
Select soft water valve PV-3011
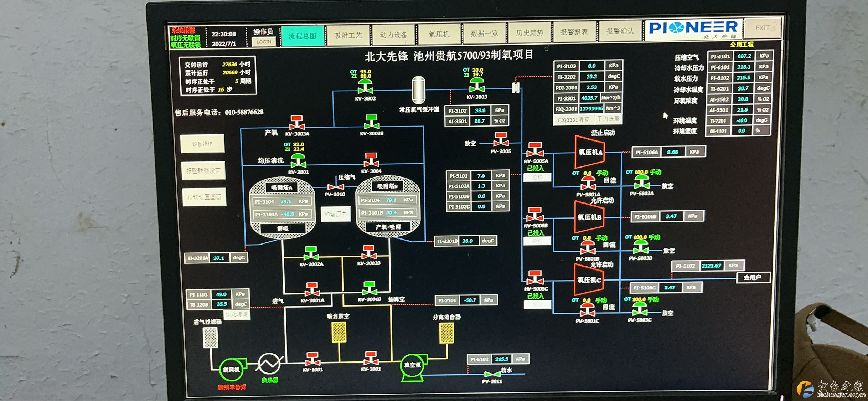click(x=492, y=375)
